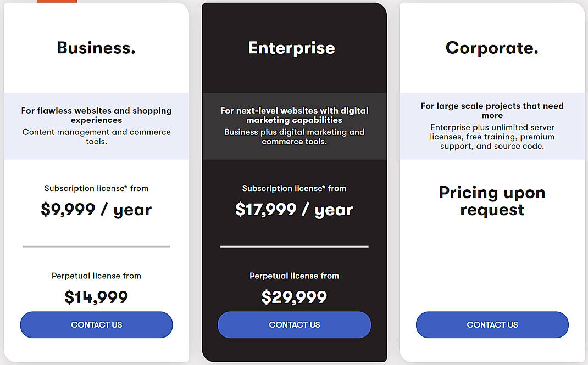Image resolution: width=588 pixels, height=365 pixels.
Task: Click Business Subscription license asterisk note
Action: 96,188
